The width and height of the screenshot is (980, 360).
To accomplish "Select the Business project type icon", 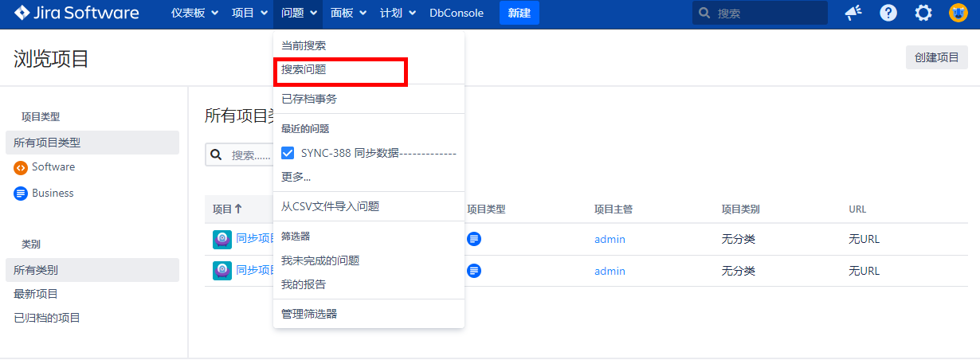I will click(x=21, y=194).
